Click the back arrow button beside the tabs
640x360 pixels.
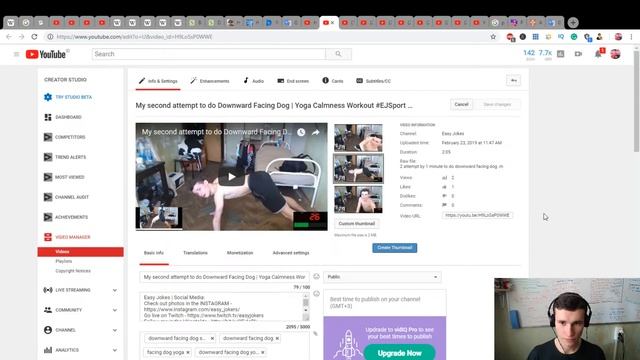tap(513, 80)
